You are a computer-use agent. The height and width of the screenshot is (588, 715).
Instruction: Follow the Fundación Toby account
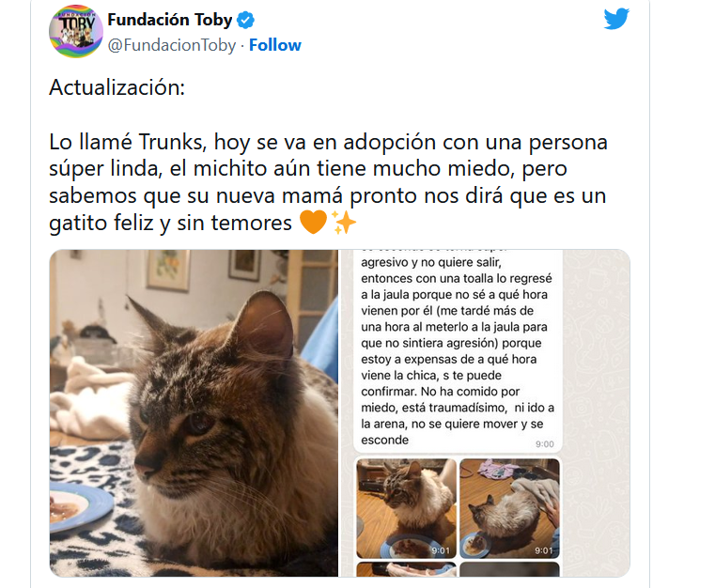pos(275,45)
